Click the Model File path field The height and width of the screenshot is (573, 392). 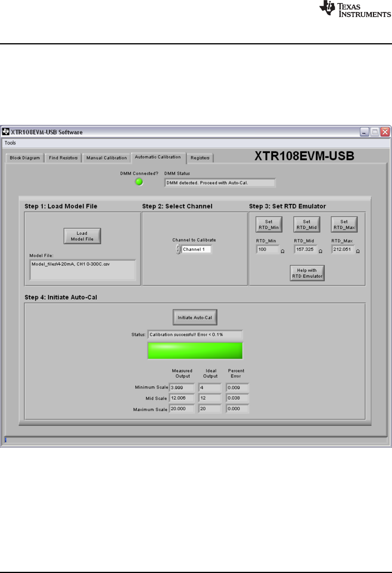pos(82,269)
